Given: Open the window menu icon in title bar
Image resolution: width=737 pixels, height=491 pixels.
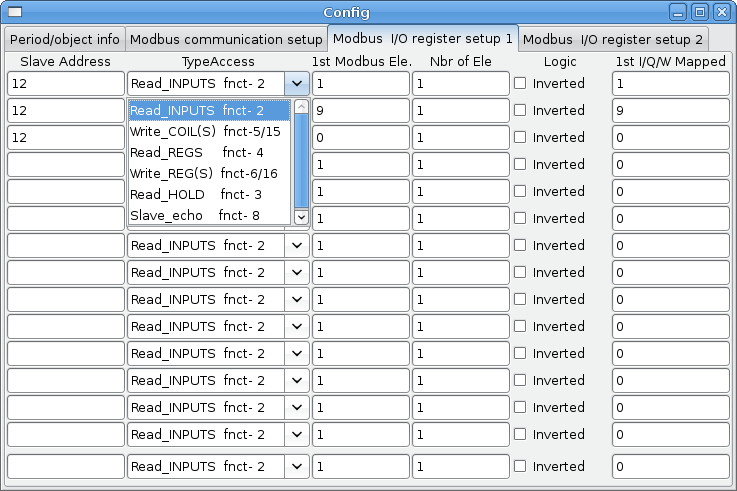Looking at the screenshot, I should coord(12,12).
